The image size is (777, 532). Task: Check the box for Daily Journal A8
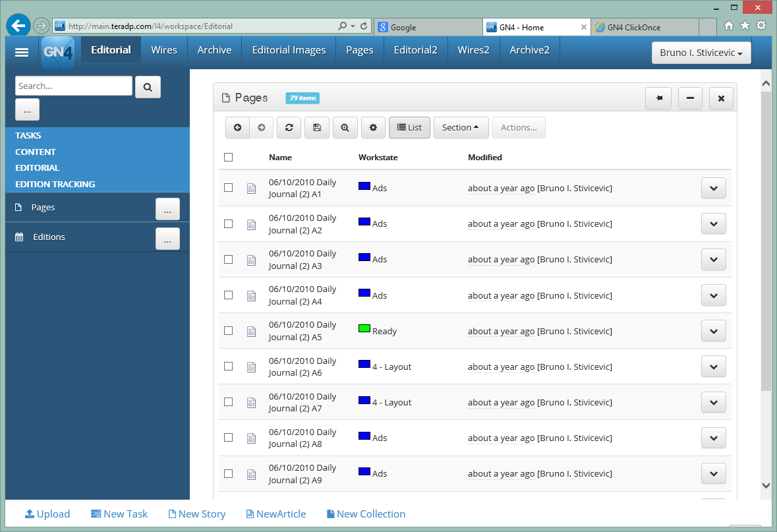[229, 438]
